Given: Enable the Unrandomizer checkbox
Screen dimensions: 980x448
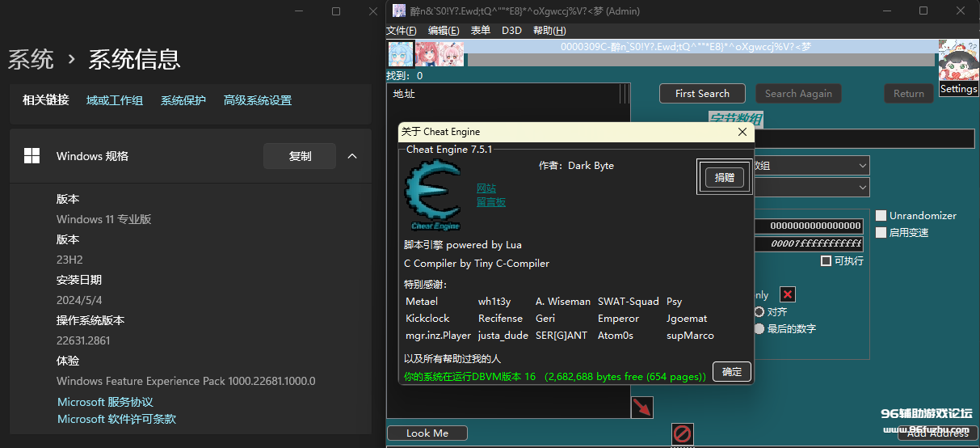Looking at the screenshot, I should (x=881, y=216).
